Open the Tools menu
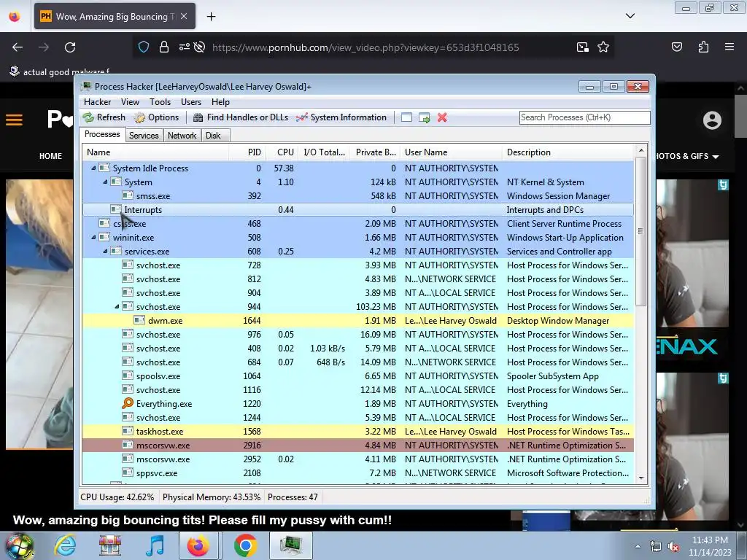747x560 pixels. pos(160,102)
